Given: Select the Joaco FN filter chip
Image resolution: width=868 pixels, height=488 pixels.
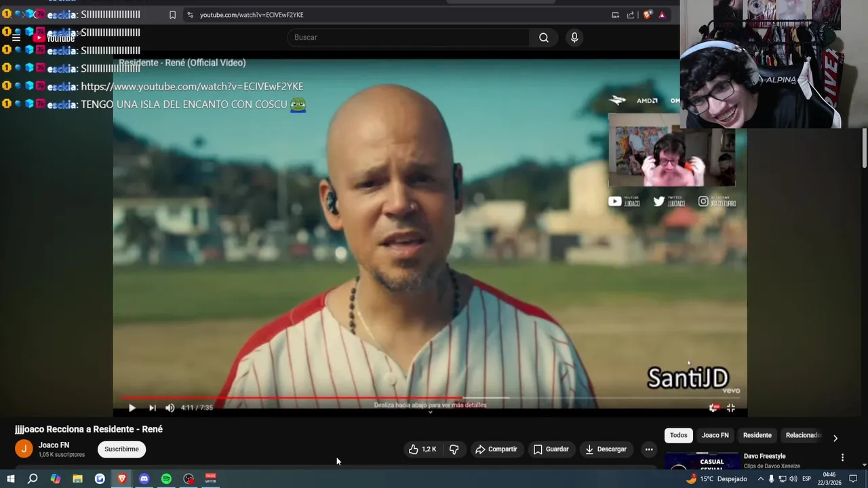Looking at the screenshot, I should (x=715, y=435).
